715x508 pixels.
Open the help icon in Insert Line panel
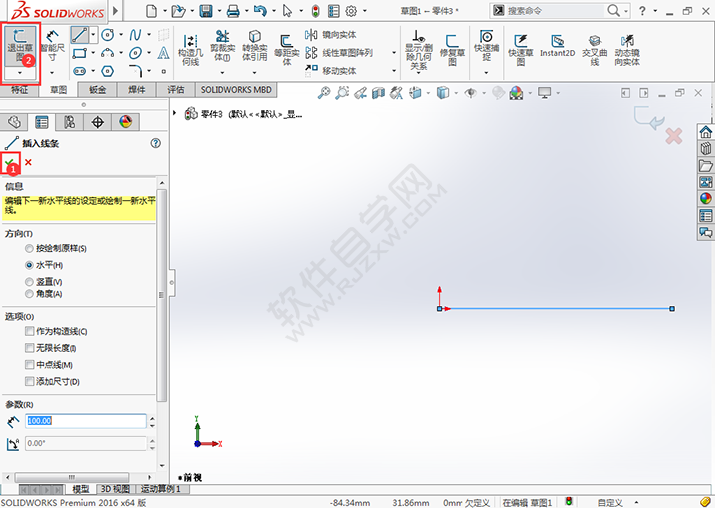point(156,143)
